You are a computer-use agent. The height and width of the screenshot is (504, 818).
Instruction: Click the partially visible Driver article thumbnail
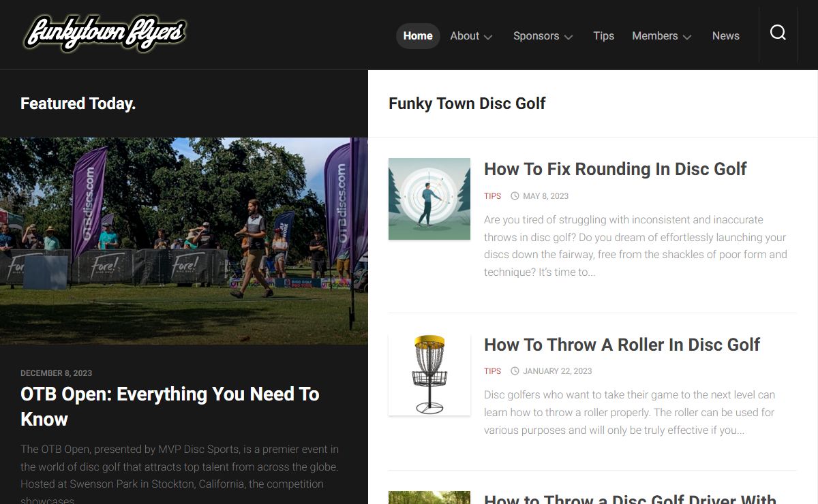pyautogui.click(x=429, y=498)
